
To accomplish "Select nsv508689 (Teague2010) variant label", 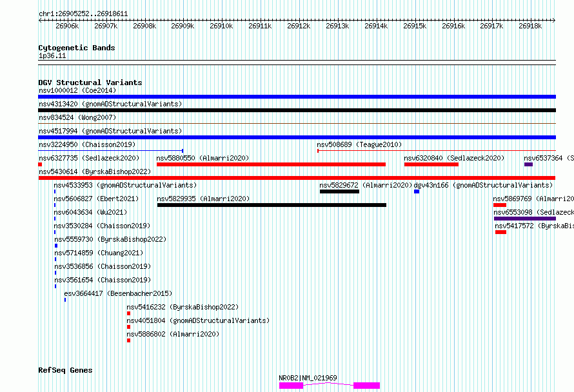I will pyautogui.click(x=359, y=144).
